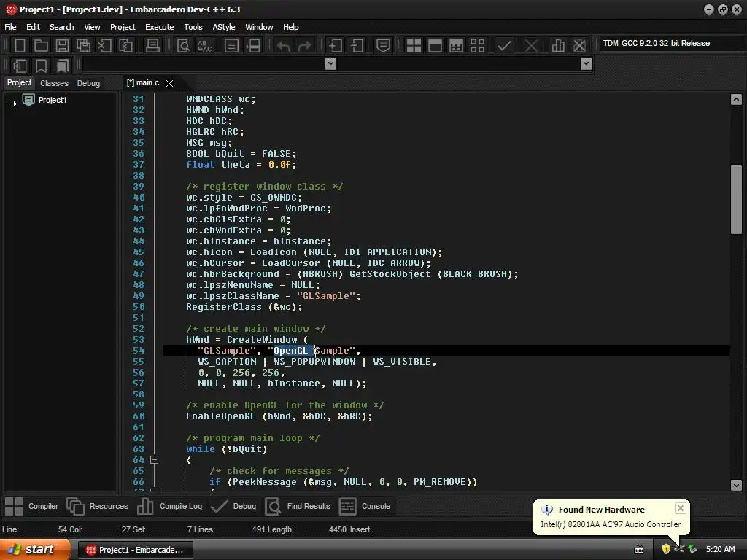This screenshot has width=747, height=560.
Task: Click the editor scrollbar down arrow
Action: (736, 485)
